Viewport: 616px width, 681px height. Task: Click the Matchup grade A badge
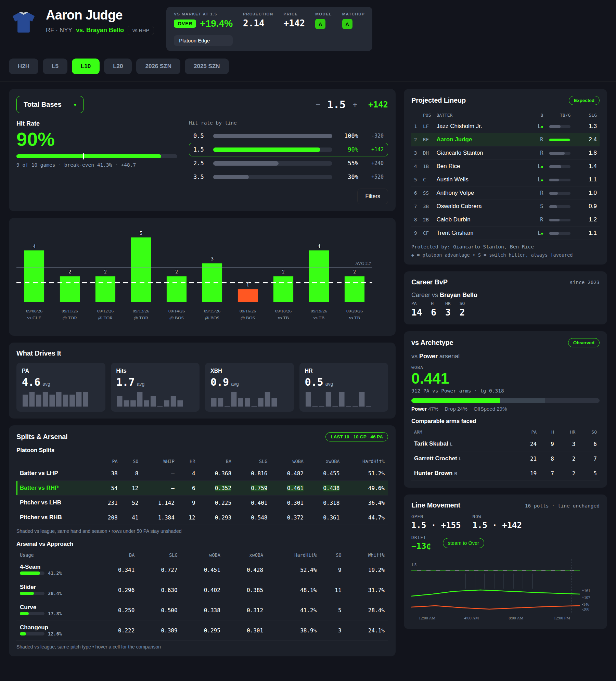pos(347,24)
